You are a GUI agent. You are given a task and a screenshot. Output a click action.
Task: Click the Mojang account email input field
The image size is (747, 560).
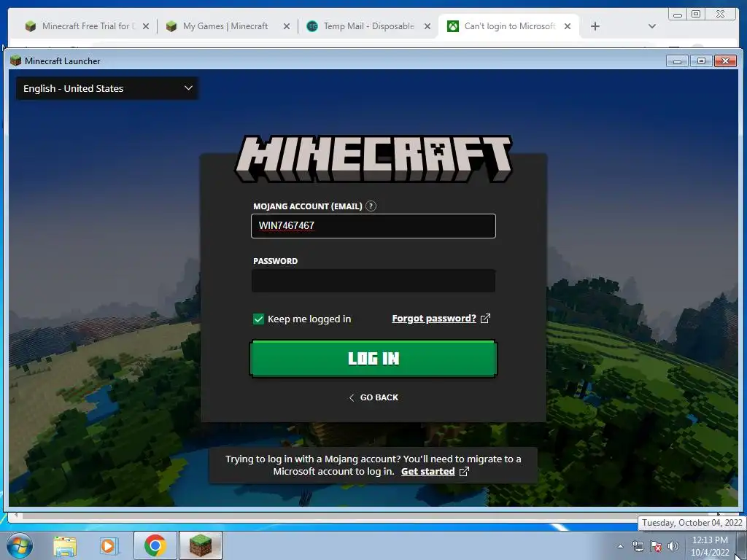pyautogui.click(x=373, y=226)
